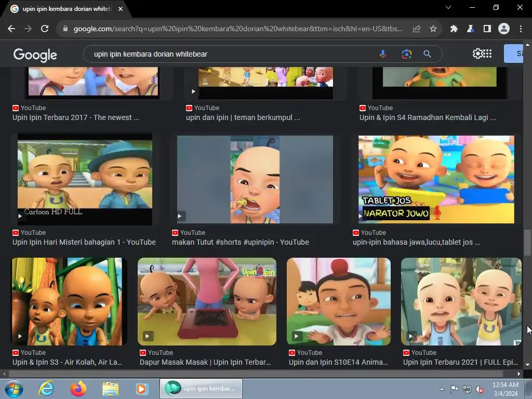Viewport: 532px width, 399px height.
Task: Click the video play badge on 'makan Tutut'
Action: [x=181, y=216]
